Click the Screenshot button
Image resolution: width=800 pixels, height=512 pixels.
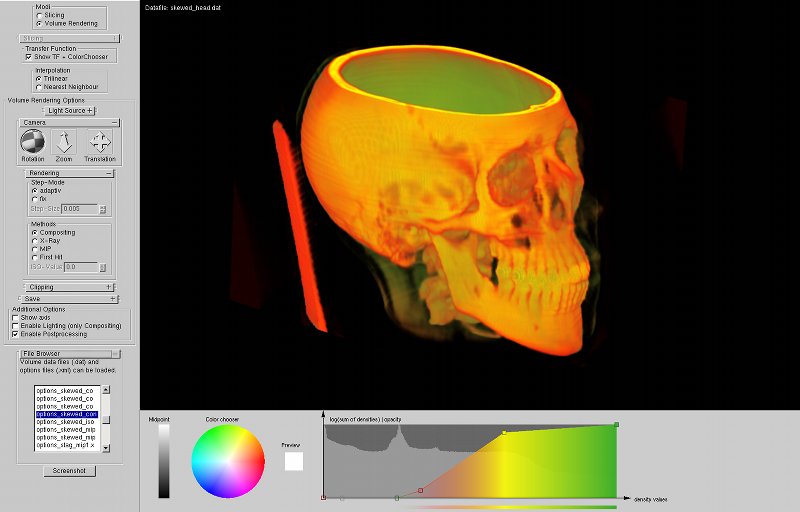point(69,470)
